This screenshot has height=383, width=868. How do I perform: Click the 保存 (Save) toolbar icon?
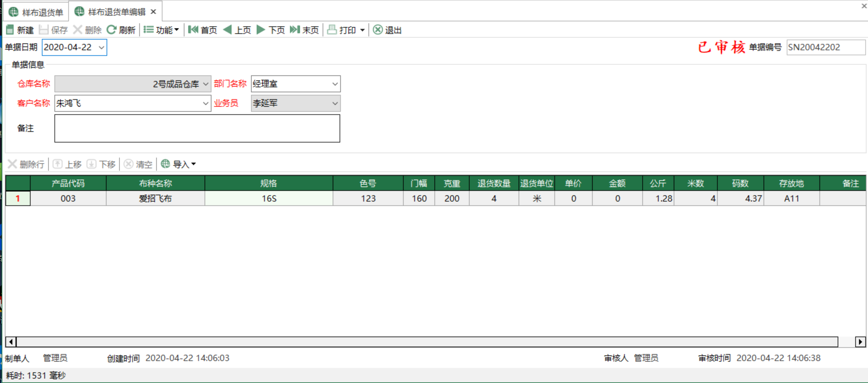click(44, 30)
